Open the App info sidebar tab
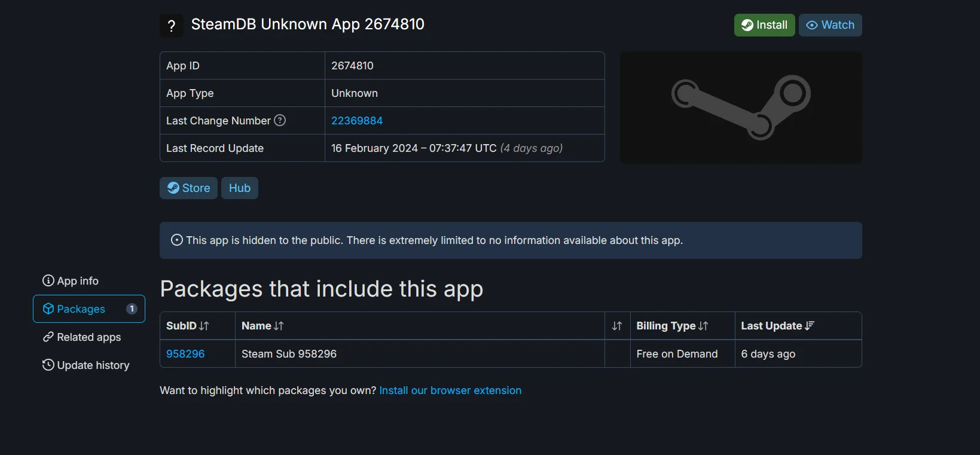This screenshot has height=455, width=980. click(71, 280)
